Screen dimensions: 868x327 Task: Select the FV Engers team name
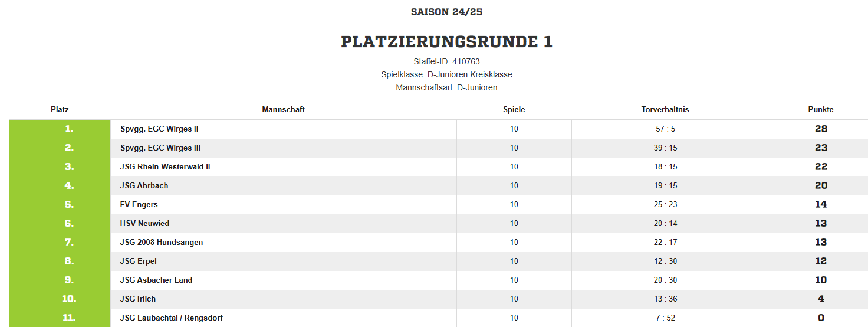tap(139, 205)
